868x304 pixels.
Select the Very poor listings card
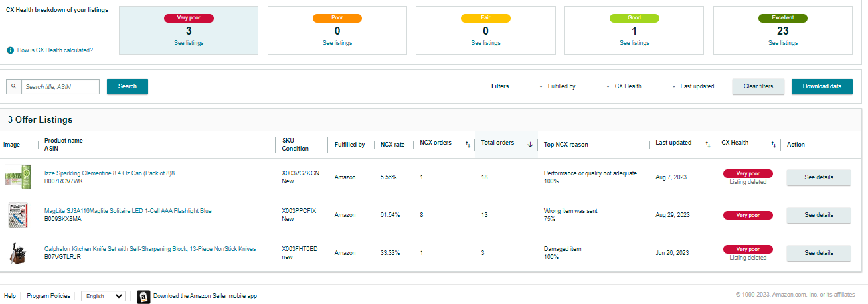click(x=189, y=31)
